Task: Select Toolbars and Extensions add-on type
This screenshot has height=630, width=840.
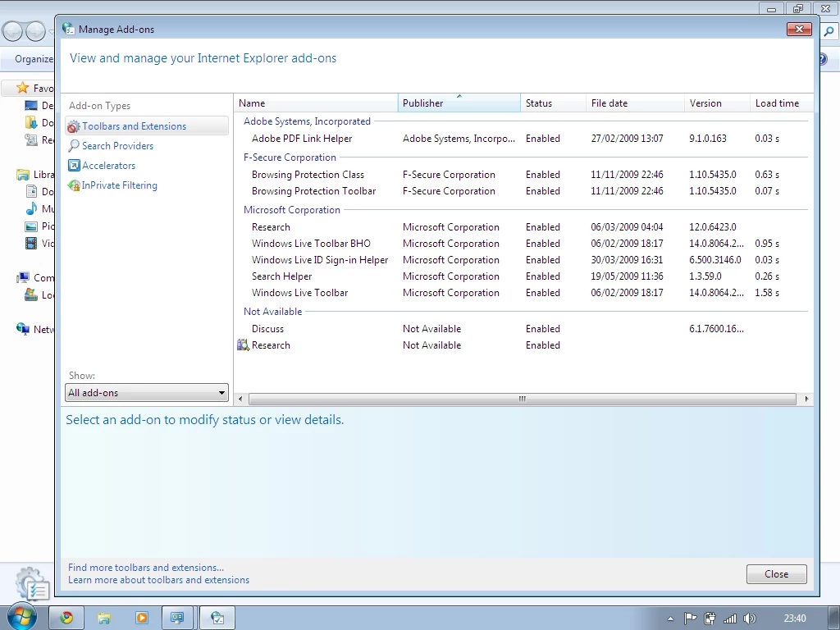Action: [x=147, y=126]
